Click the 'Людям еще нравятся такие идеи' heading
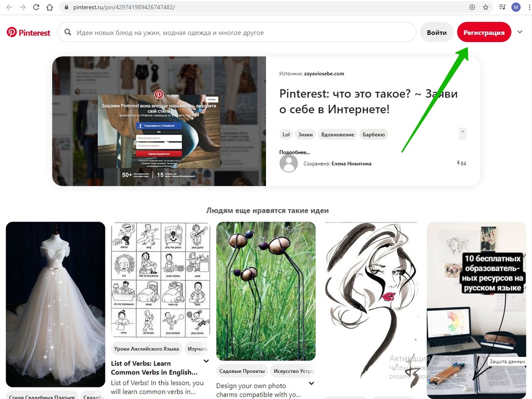 coord(267,211)
